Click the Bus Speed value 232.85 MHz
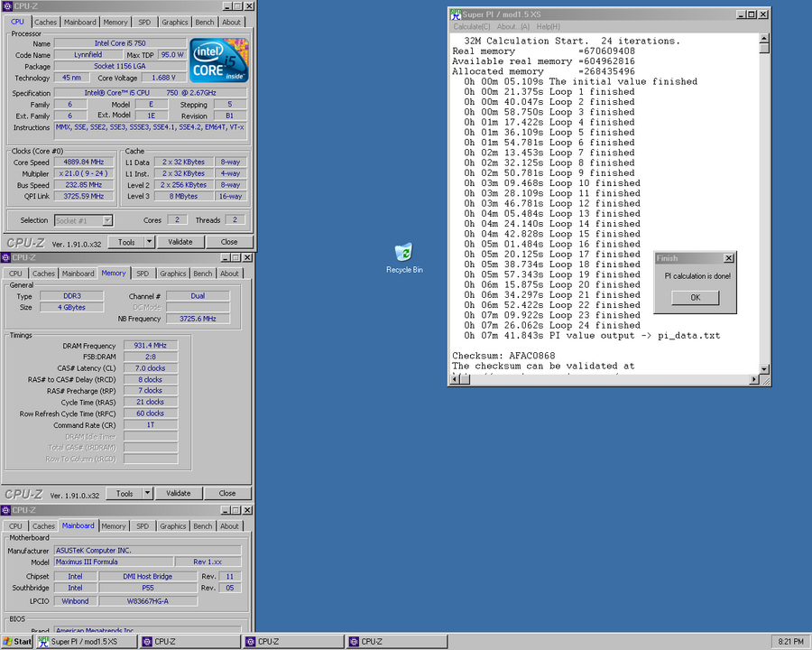 (83, 185)
